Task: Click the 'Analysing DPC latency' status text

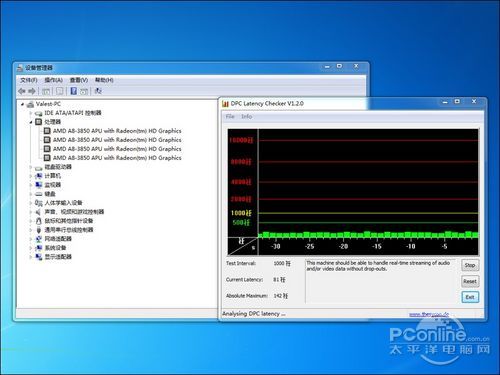Action: [254, 314]
